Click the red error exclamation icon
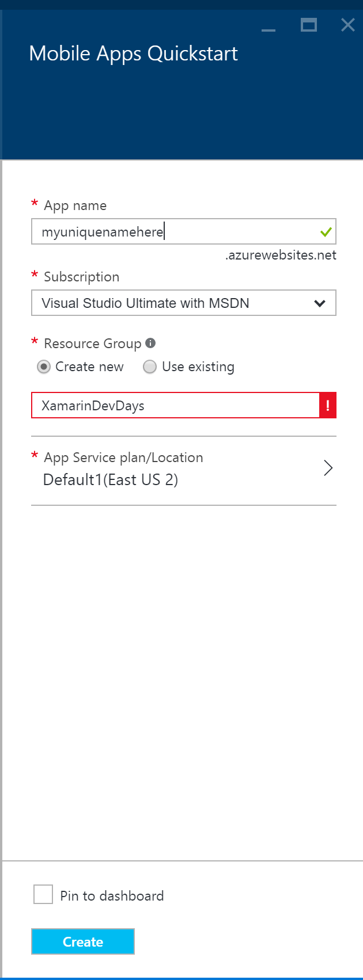 coord(327,406)
